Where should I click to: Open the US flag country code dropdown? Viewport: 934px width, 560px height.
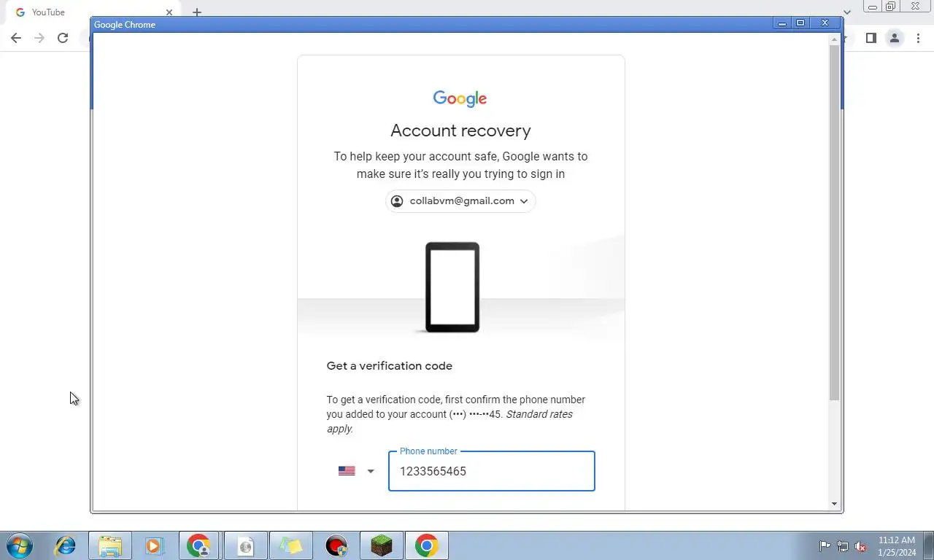(356, 471)
